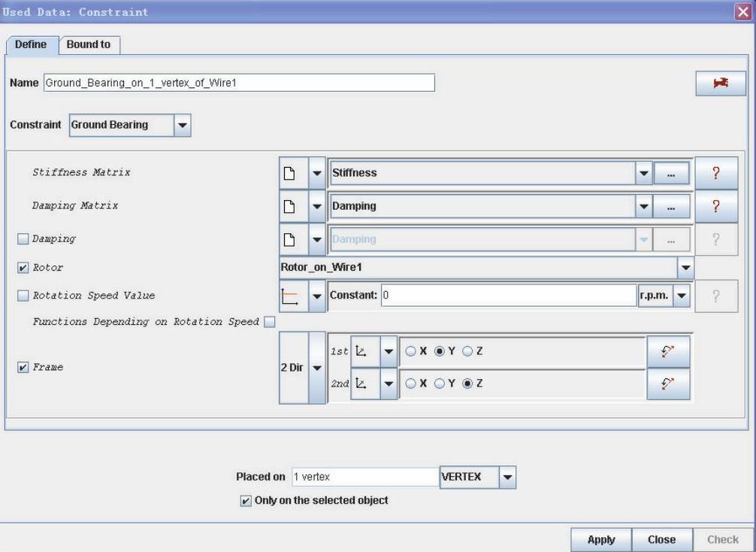The height and width of the screenshot is (552, 756).
Task: Click the red icon button beside Name field
Action: click(x=720, y=83)
